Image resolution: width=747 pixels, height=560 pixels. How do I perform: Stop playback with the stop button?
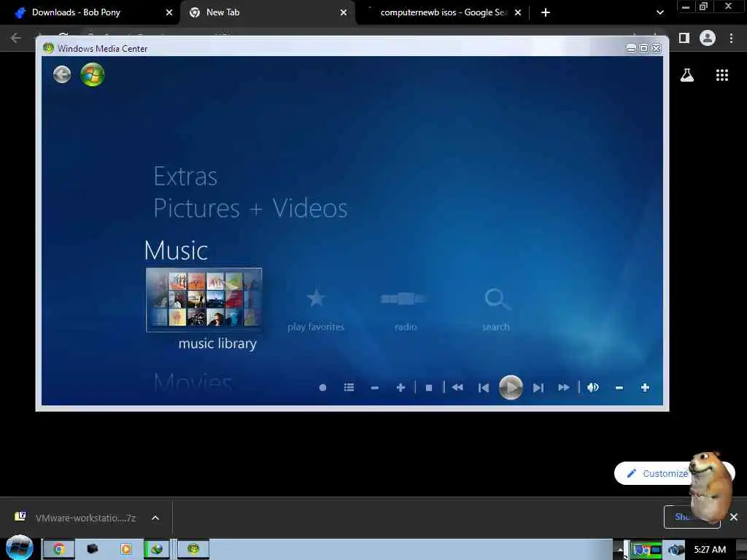point(429,388)
